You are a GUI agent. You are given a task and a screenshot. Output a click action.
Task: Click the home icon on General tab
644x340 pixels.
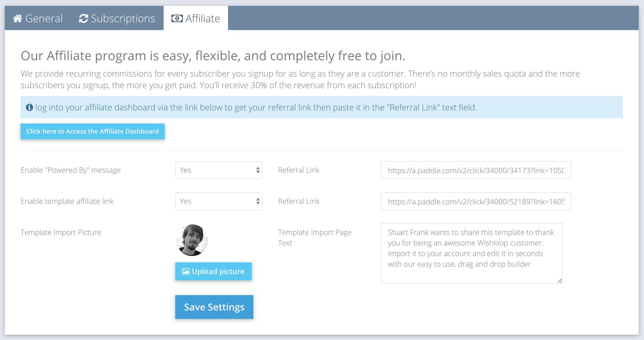click(x=17, y=18)
